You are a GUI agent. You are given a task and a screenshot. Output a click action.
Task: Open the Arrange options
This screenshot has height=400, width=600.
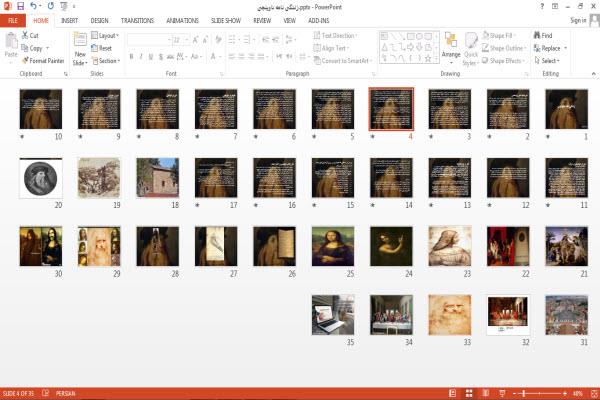pos(451,48)
